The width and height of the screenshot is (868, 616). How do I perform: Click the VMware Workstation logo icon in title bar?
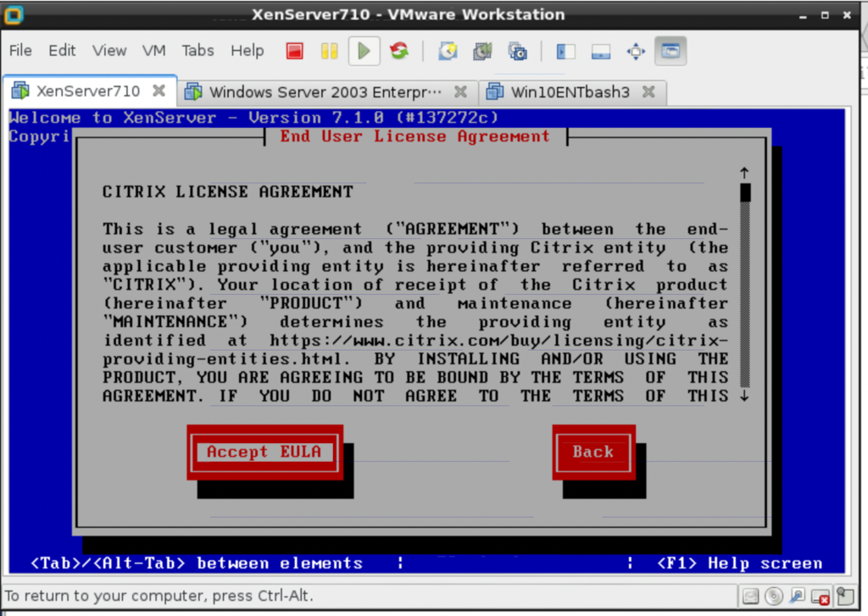tap(14, 14)
